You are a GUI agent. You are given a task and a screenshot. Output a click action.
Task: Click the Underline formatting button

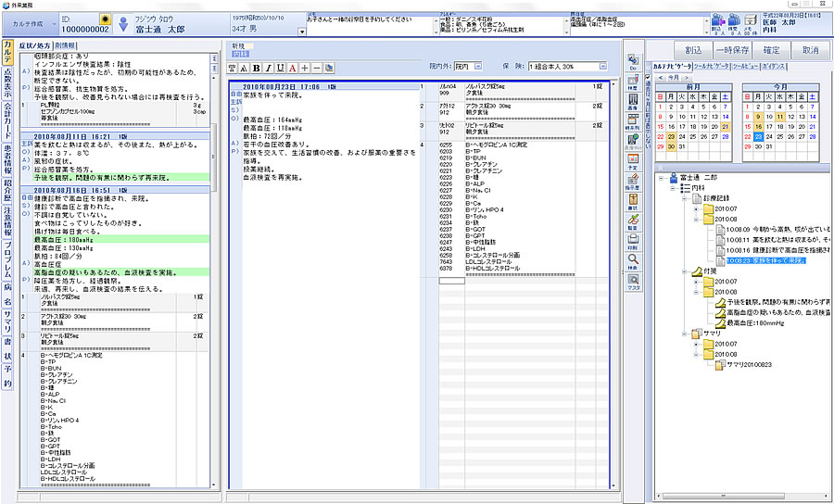point(280,69)
